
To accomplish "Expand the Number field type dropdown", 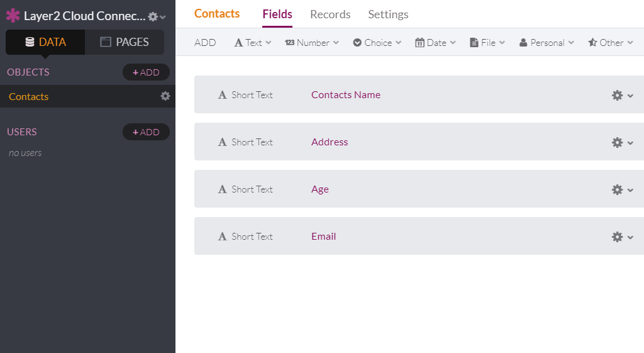I will pos(312,43).
